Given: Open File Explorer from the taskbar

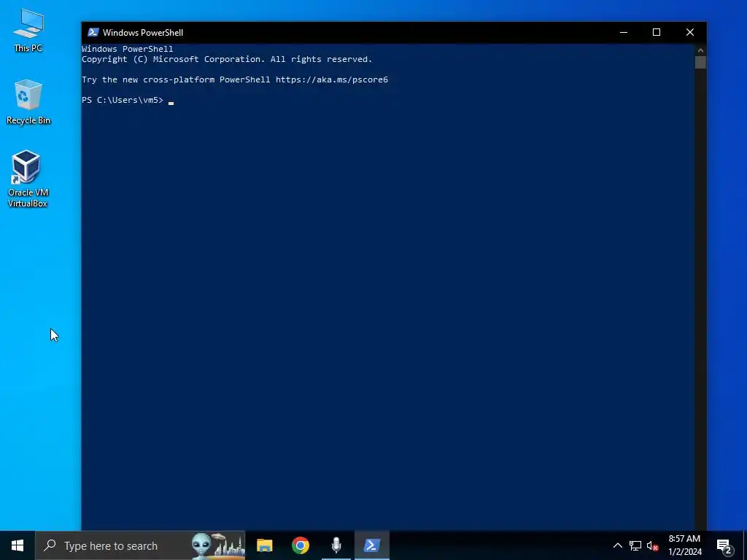Looking at the screenshot, I should click(264, 545).
